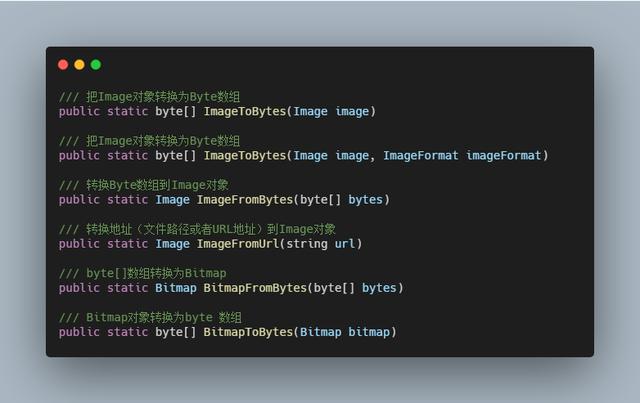This screenshot has height=403, width=640.
Task: Click 'Image' return type of ImageFromUrl
Action: pyautogui.click(x=172, y=244)
